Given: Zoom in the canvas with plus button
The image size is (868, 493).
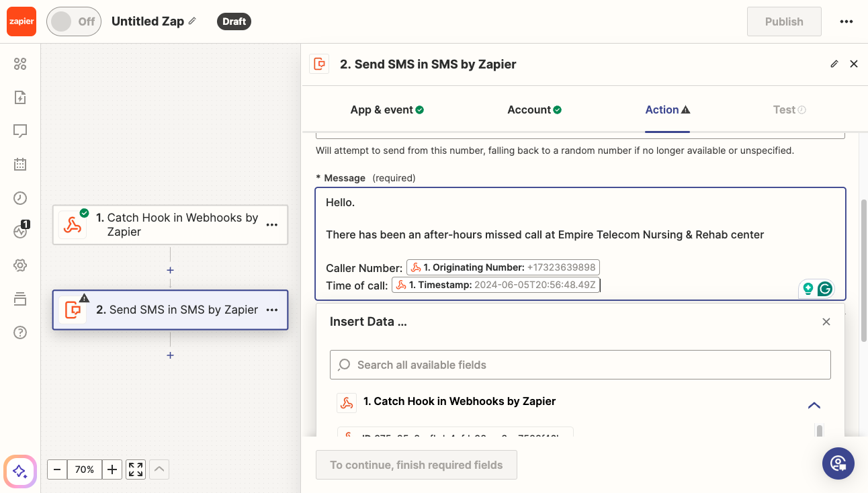Looking at the screenshot, I should click(112, 469).
